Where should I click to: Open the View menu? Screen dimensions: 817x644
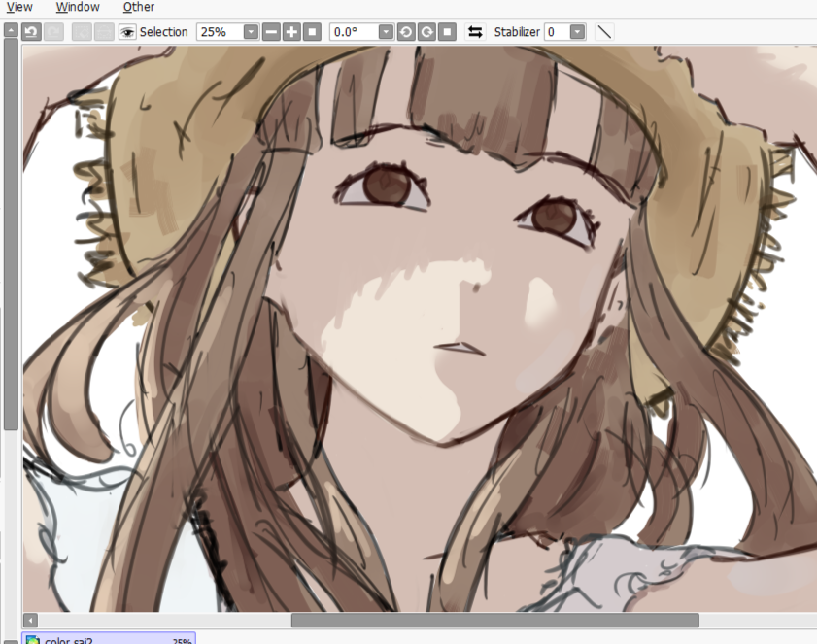[19, 7]
